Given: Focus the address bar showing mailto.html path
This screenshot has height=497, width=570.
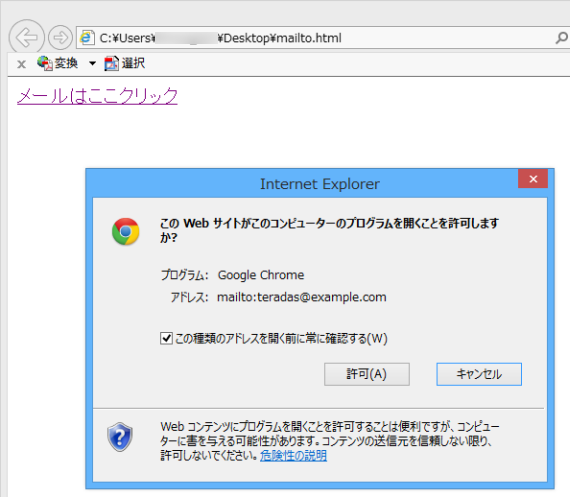Looking at the screenshot, I should 324,38.
